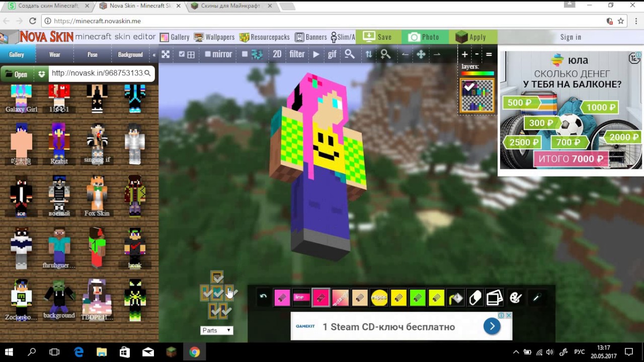Click the flip vertical arrows icon

(369, 54)
